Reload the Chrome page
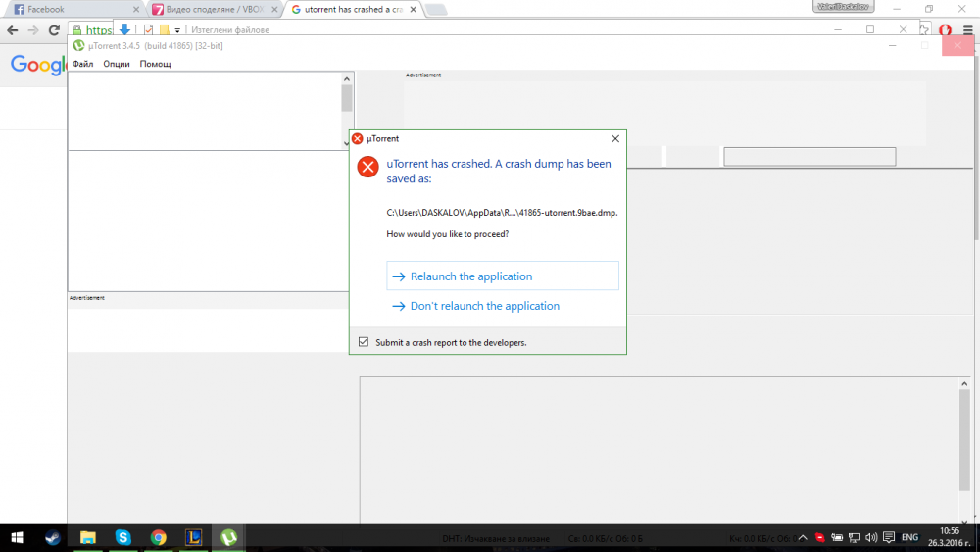Image resolution: width=980 pixels, height=552 pixels. coord(54,30)
